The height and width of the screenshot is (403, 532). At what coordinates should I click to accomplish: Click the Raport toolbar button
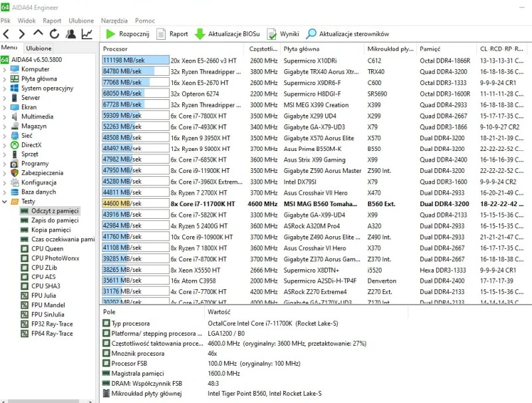click(172, 34)
